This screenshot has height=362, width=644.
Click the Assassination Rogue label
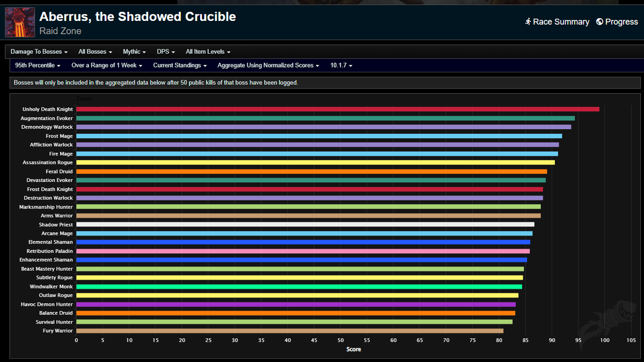click(48, 162)
